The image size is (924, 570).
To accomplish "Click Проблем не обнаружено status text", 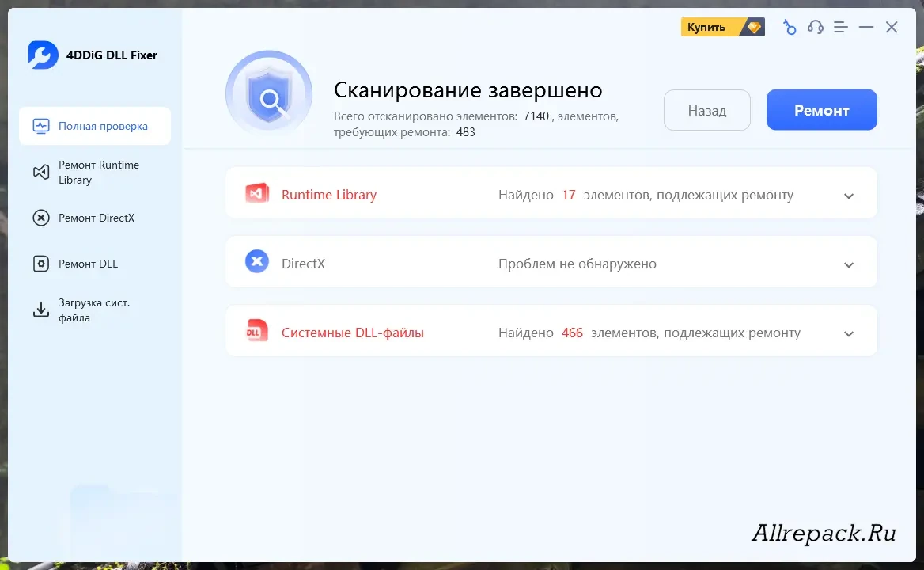I will (577, 264).
